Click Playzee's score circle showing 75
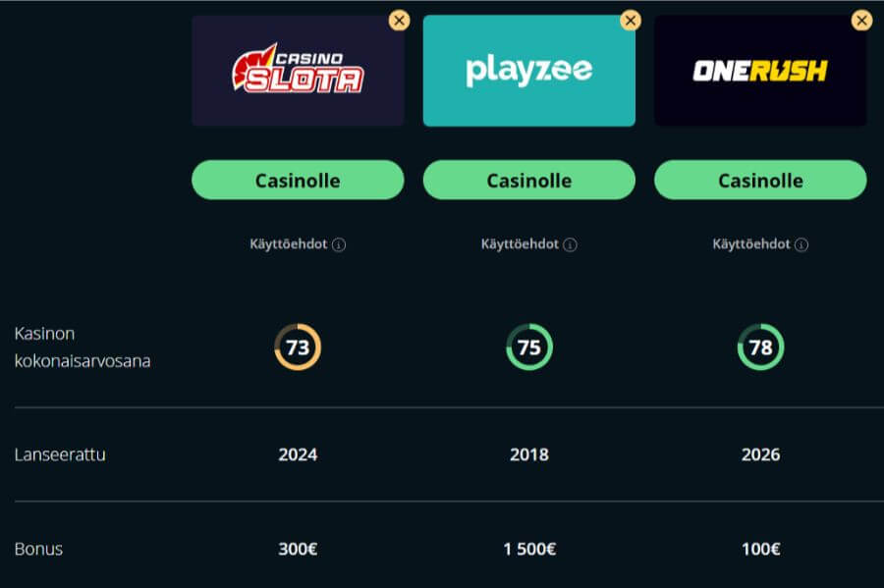The height and width of the screenshot is (588, 884). [529, 347]
